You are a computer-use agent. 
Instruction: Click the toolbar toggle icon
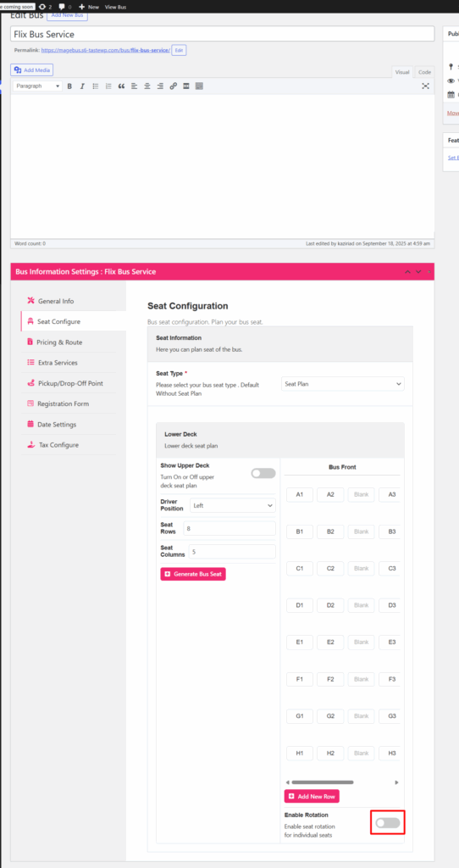(x=199, y=86)
